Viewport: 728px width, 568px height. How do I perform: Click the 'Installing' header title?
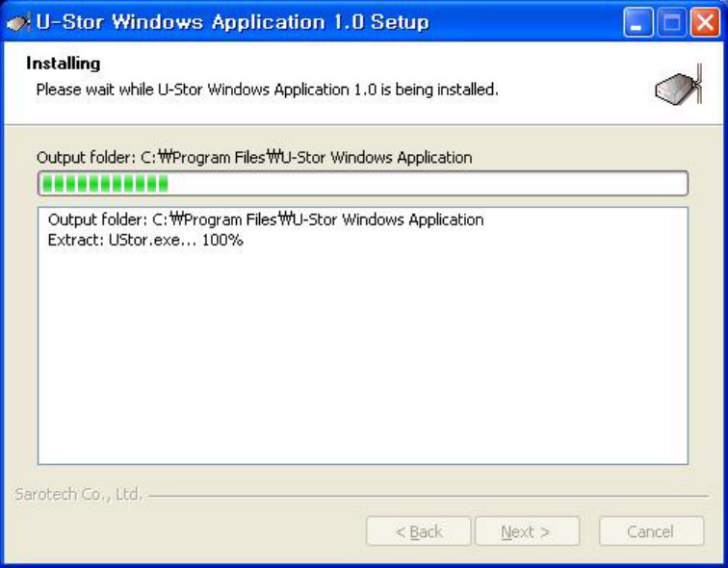64,64
